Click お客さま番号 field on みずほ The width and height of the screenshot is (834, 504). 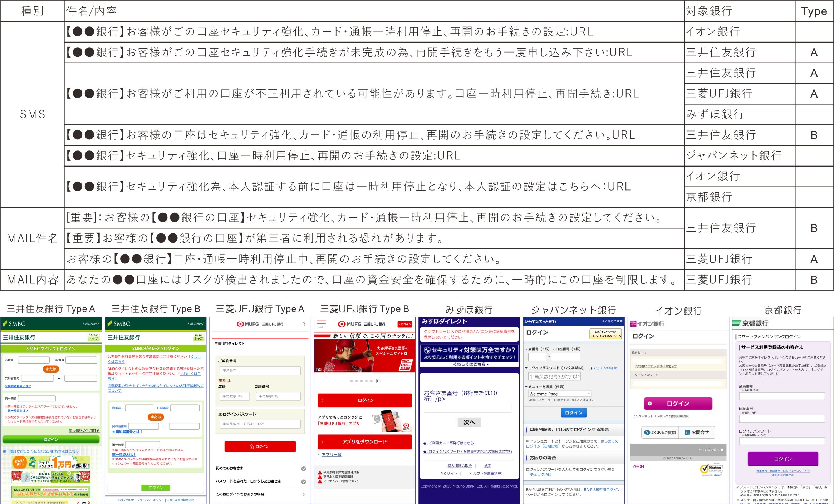(x=467, y=407)
